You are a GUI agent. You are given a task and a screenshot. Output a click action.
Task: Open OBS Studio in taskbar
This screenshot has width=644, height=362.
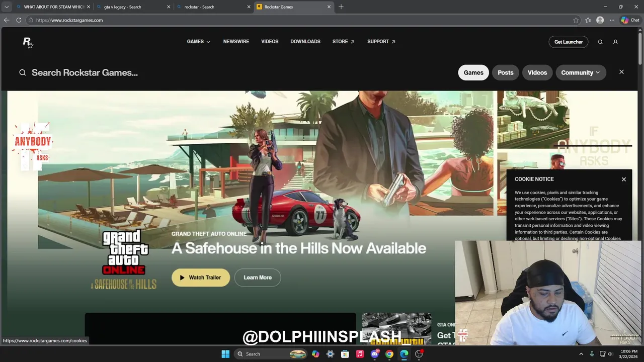[419, 354]
